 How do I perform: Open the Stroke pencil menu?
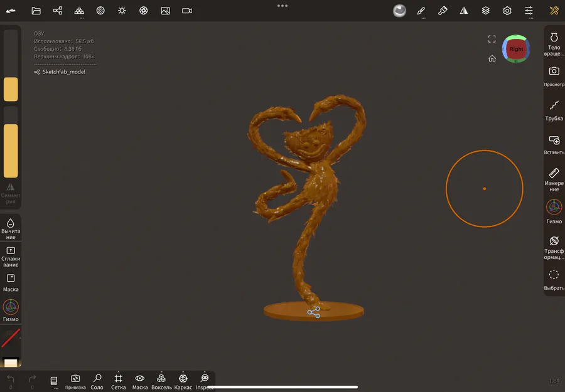point(421,11)
